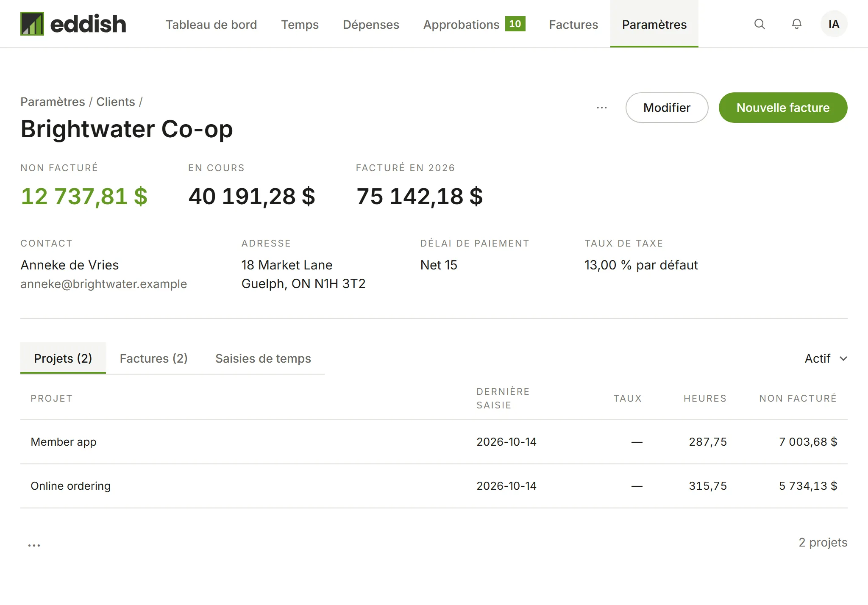Open the Factures navigation item
The height and width of the screenshot is (605, 868).
click(x=573, y=25)
